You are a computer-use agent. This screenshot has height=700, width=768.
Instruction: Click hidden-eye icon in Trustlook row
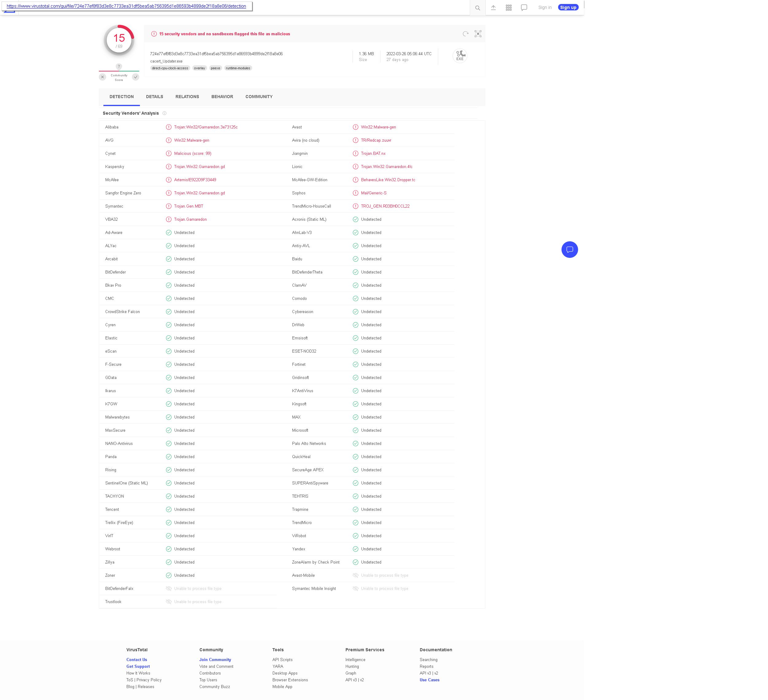[169, 602]
